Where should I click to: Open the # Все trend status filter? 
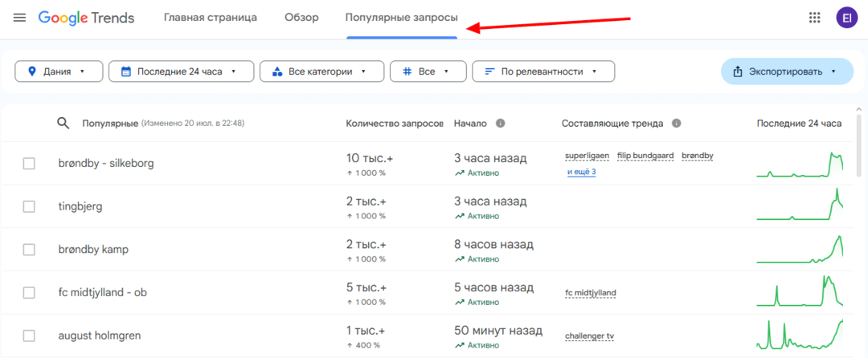click(x=428, y=71)
